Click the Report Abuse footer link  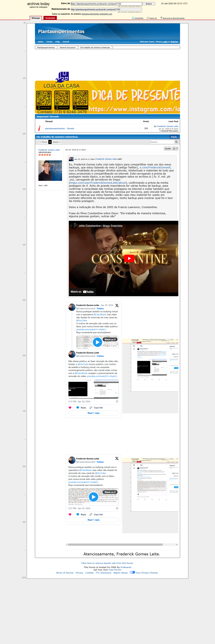(x=121, y=573)
